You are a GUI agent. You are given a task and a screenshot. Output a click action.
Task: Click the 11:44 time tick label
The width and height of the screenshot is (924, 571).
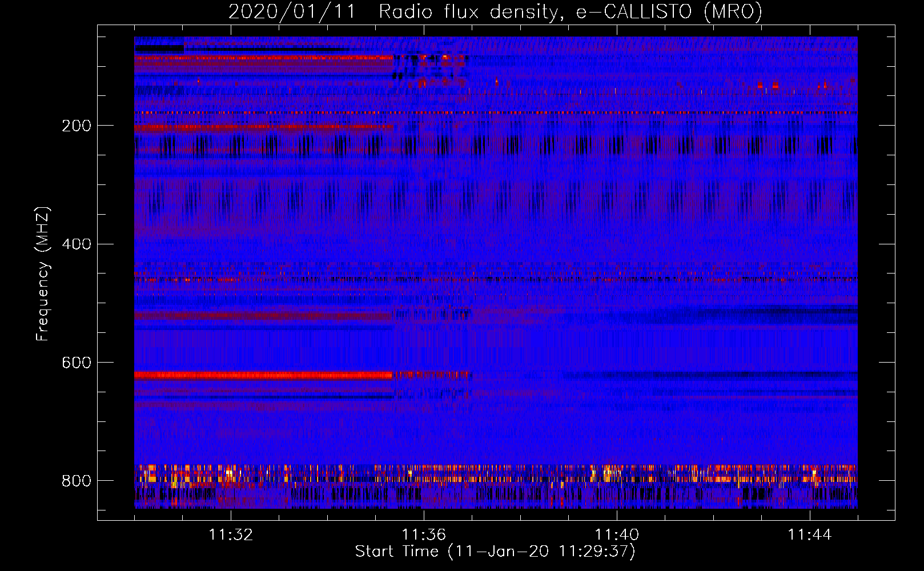(810, 535)
